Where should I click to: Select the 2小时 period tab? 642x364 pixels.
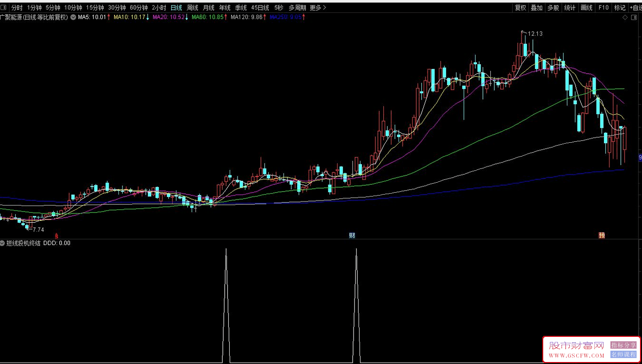click(159, 8)
